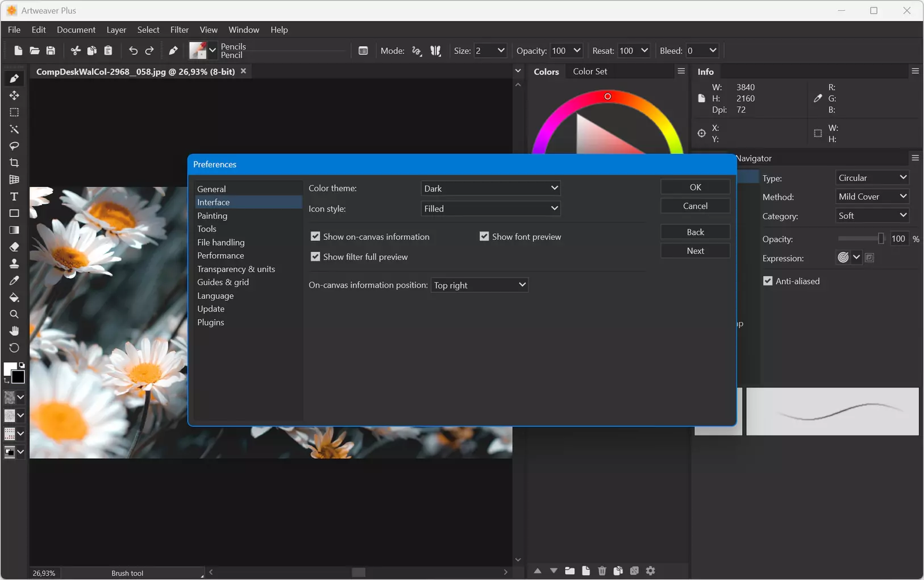The width and height of the screenshot is (924, 580).
Task: Click the Undo arrow in toolbar
Action: (x=133, y=51)
